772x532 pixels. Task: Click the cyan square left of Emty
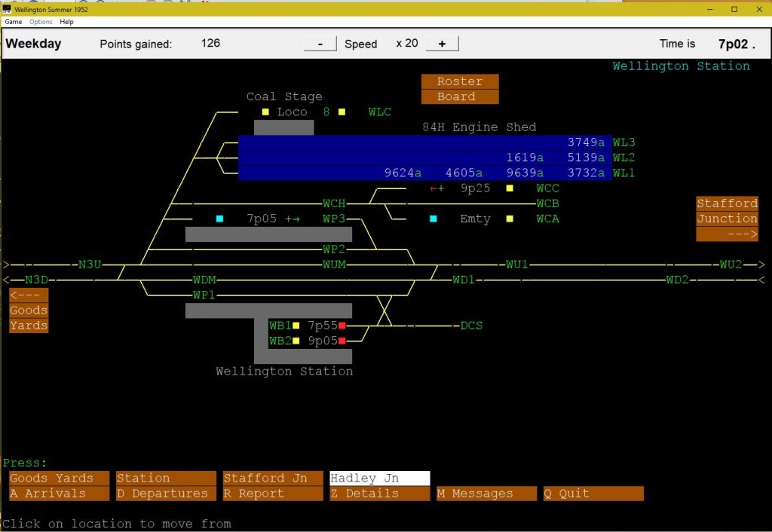click(433, 219)
